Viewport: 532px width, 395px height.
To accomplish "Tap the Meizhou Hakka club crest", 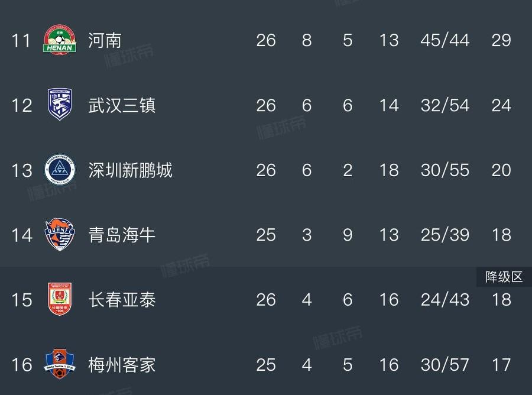I will pyautogui.click(x=60, y=364).
